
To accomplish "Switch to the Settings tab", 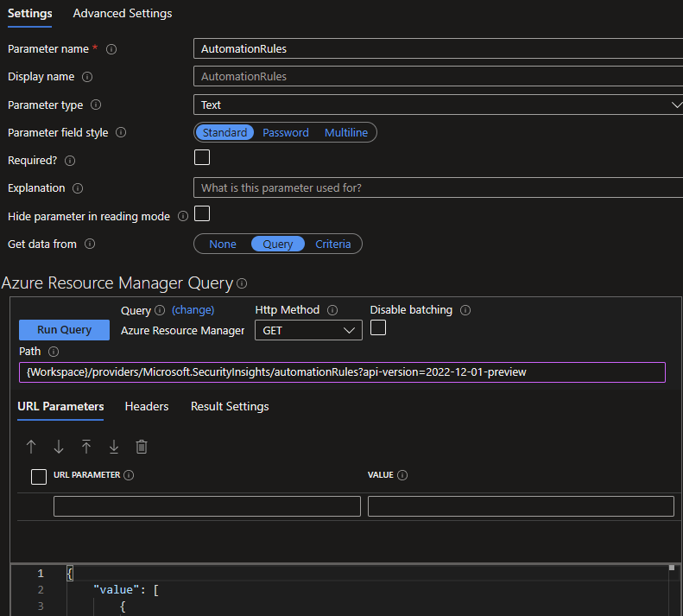I will pos(30,14).
